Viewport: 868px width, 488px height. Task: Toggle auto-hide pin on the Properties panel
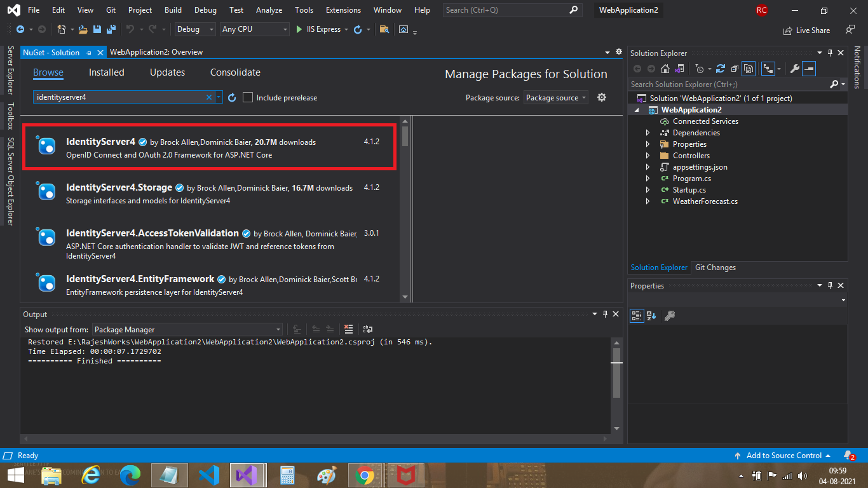(829, 286)
